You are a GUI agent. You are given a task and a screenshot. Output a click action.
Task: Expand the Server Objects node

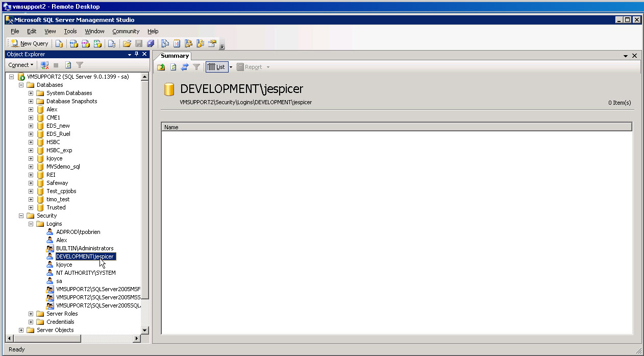(21, 330)
